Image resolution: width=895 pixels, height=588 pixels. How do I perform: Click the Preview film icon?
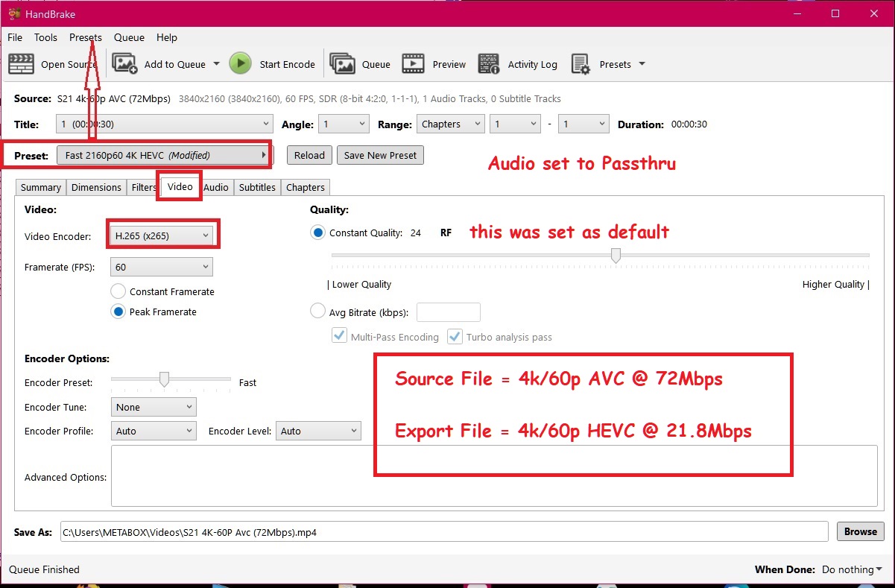click(x=413, y=64)
